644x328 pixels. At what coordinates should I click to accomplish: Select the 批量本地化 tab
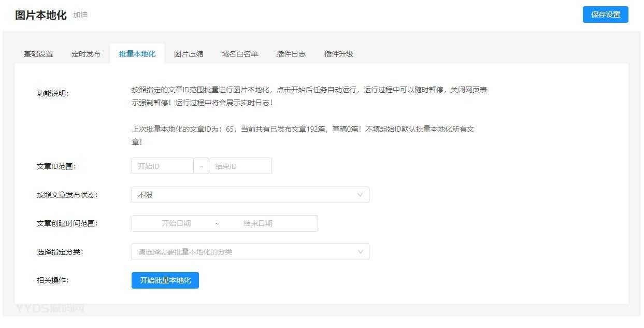(x=136, y=53)
